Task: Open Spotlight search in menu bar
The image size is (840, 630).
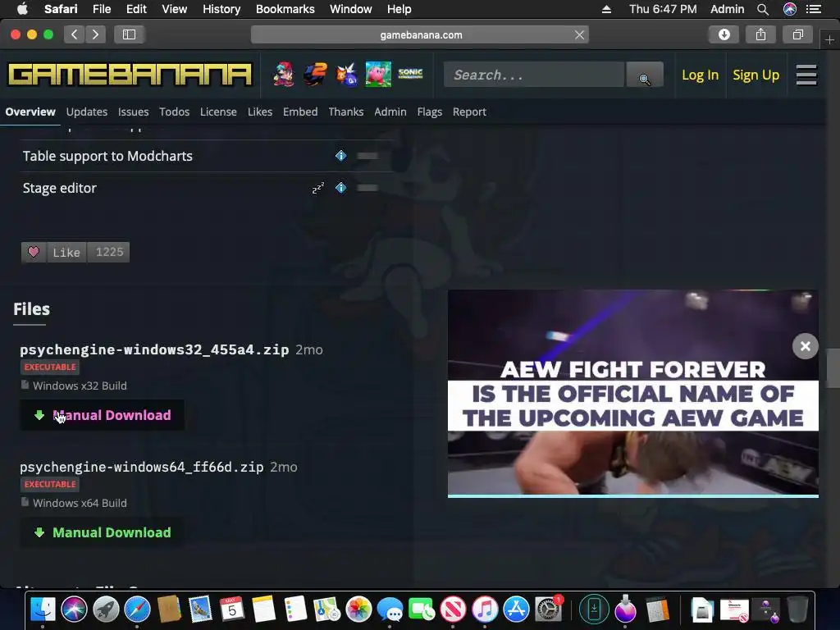Action: click(x=763, y=9)
